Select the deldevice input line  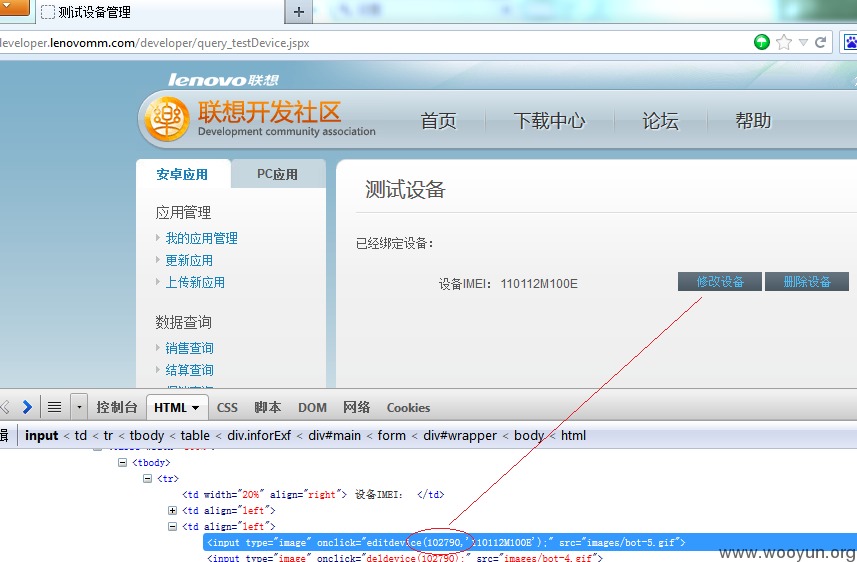click(x=404, y=557)
